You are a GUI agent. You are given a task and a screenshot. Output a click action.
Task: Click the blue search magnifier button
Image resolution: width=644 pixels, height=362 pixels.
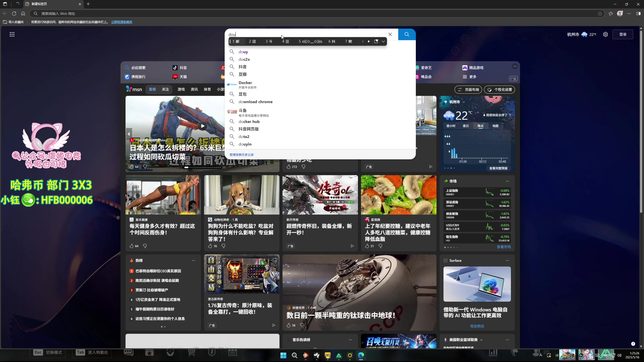[x=407, y=34]
